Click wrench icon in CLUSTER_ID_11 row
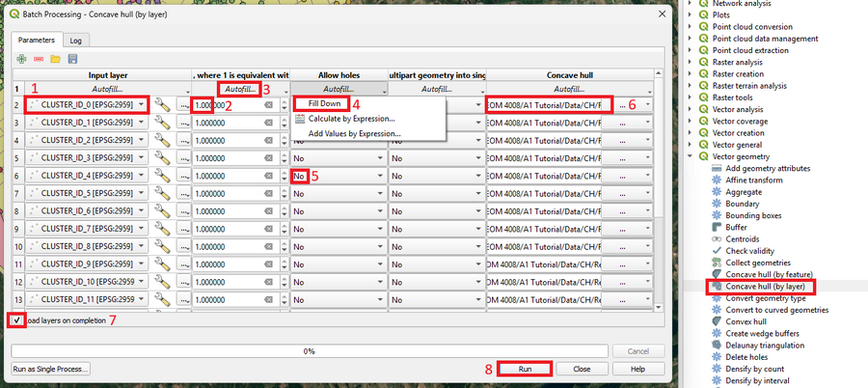The width and height of the screenshot is (868, 388). (162, 299)
